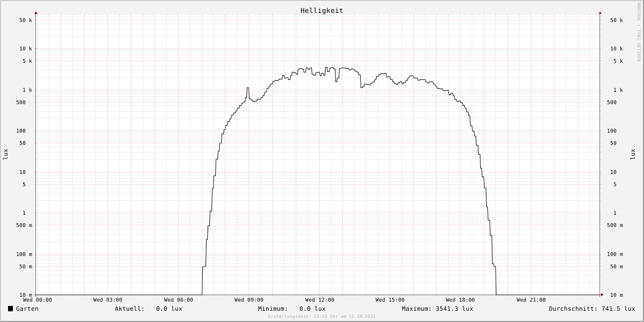
Task: Select the Wed 12:00 time axis label
Action: tap(320, 300)
